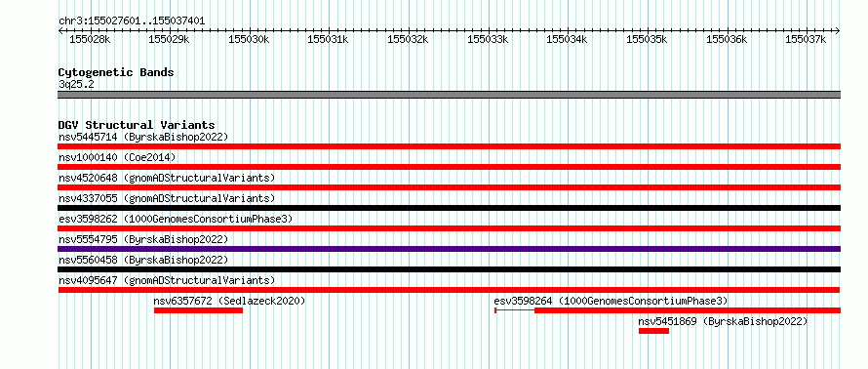Image resolution: width=868 pixels, height=369 pixels.
Task: Select the black bar of nsv5560458
Action: [449, 269]
